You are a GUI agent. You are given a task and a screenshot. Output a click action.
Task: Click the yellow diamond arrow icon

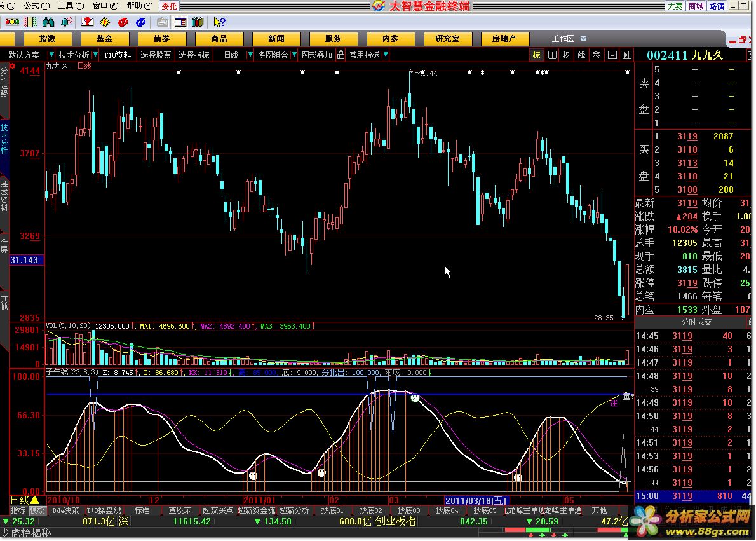[105, 22]
